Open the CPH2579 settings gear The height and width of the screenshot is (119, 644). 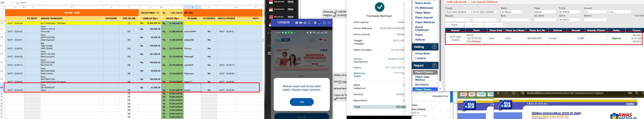[315, 23]
